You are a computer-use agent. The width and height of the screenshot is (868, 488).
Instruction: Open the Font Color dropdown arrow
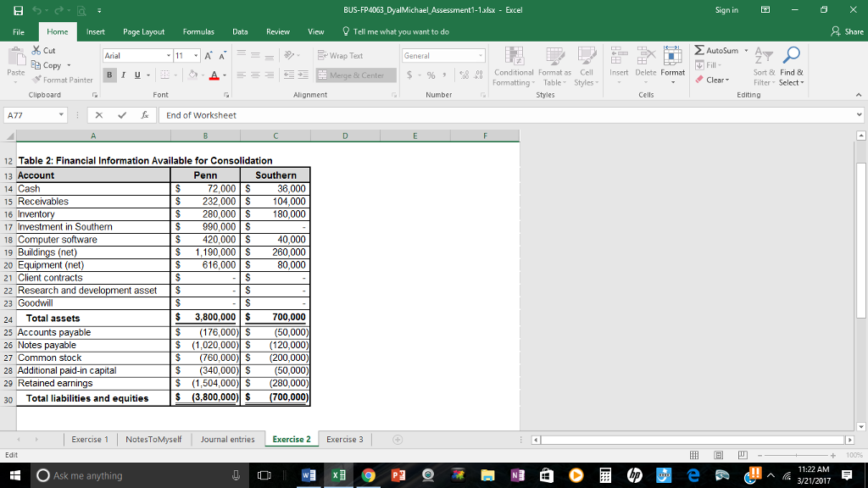(x=224, y=75)
